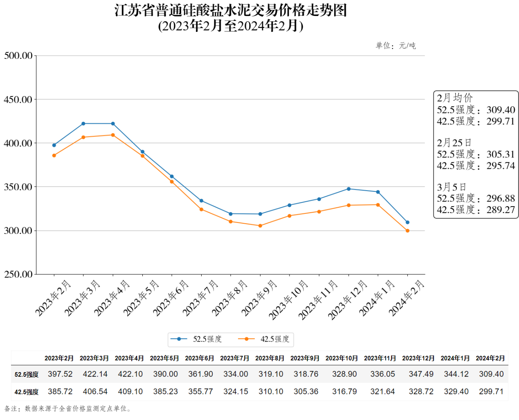The image size is (519, 420).
Task: Click the orange data point at 2023年2月
Action: click(x=54, y=155)
